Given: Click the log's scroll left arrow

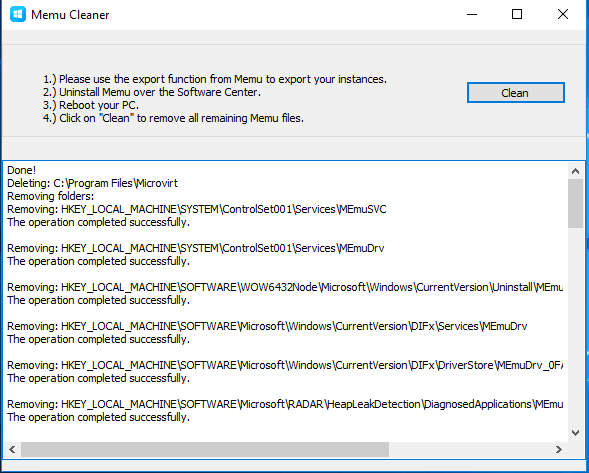Looking at the screenshot, I should (x=12, y=449).
